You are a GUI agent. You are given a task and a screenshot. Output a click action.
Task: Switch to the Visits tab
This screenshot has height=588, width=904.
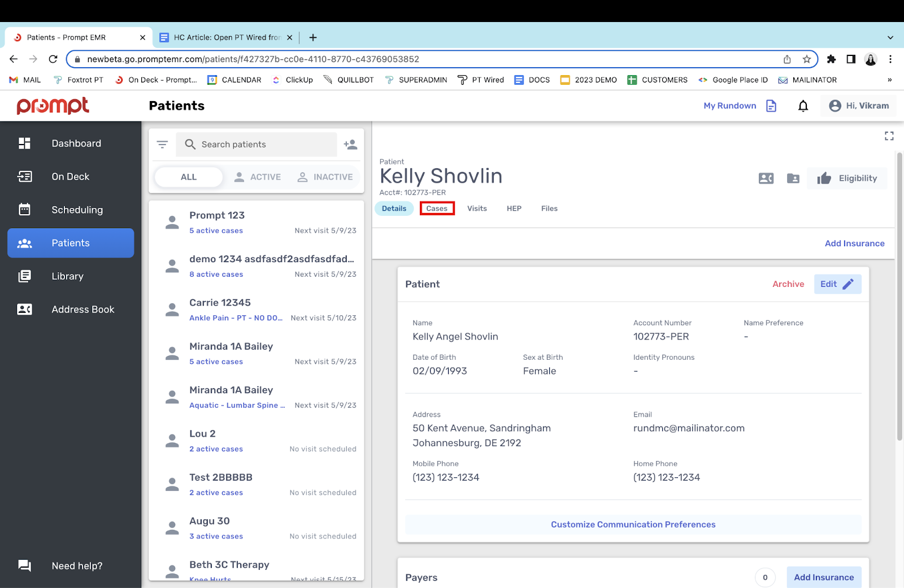(477, 208)
